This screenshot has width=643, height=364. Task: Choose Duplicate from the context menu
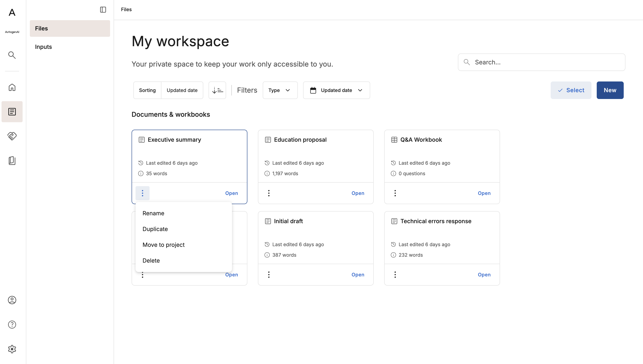point(184,229)
